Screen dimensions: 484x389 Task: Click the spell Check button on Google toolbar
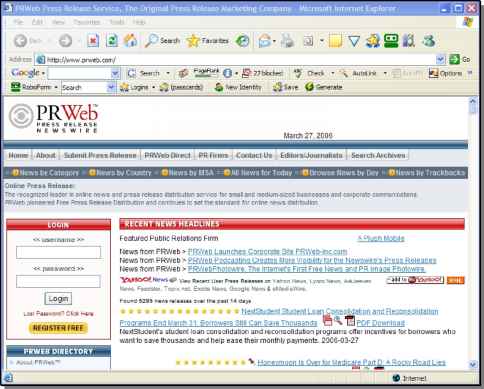310,73
